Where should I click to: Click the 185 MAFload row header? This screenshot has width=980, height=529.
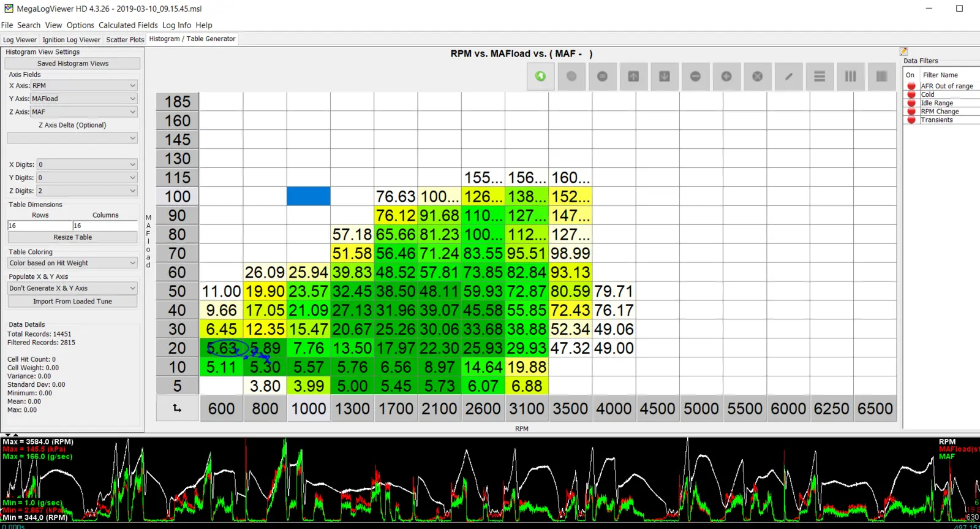tap(178, 102)
